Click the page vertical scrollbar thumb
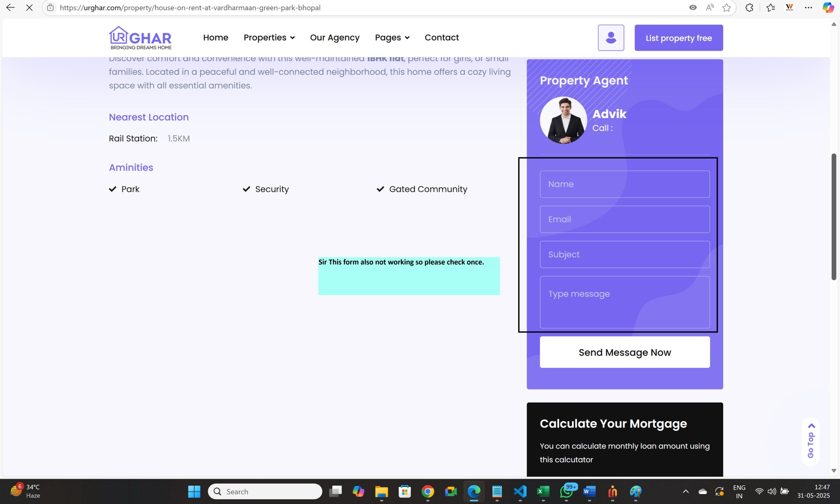This screenshot has height=504, width=840. pos(833,217)
